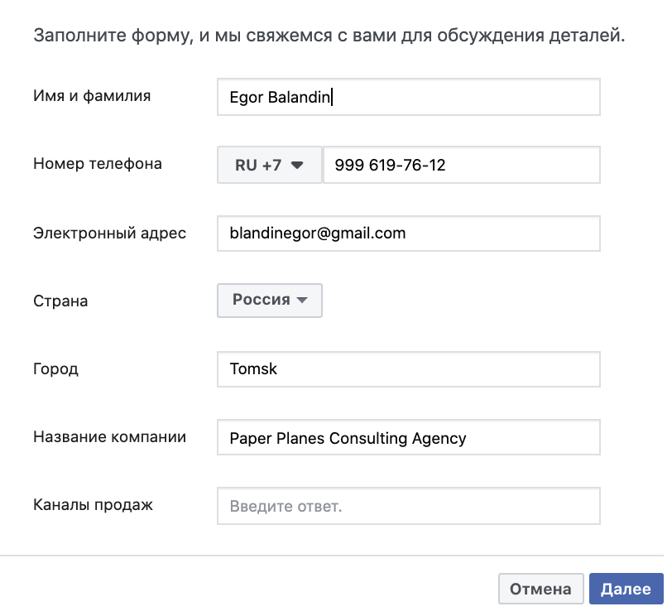The height and width of the screenshot is (616, 672).
Task: Click the name field containing Egor Balandin
Action: pos(408,97)
